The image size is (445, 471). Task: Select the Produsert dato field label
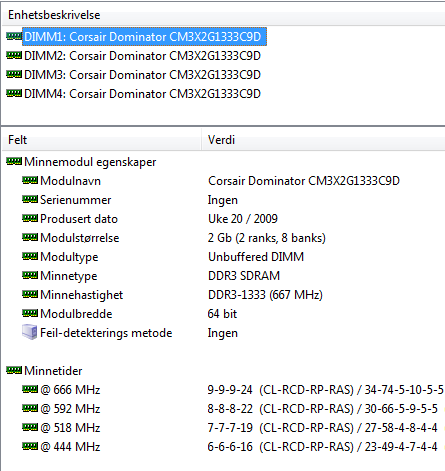tap(79, 219)
